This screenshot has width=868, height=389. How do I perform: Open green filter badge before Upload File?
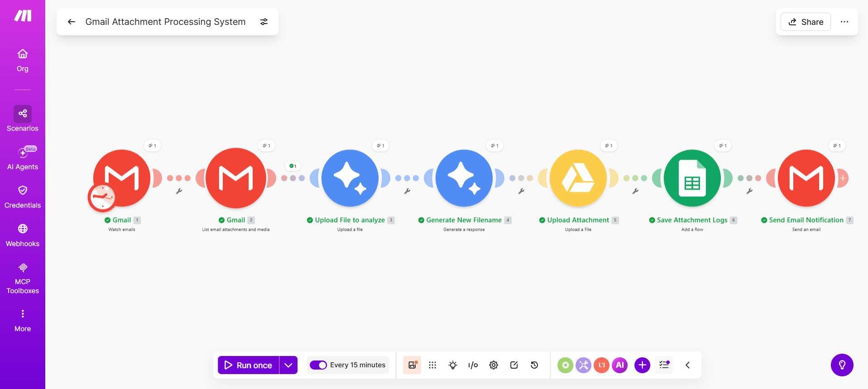293,166
